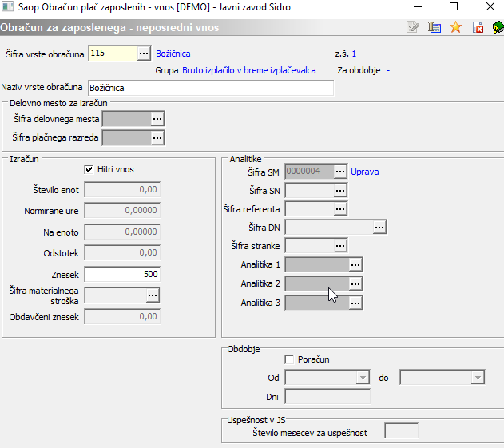Expand the 'do' period dropdown

(x=478, y=377)
